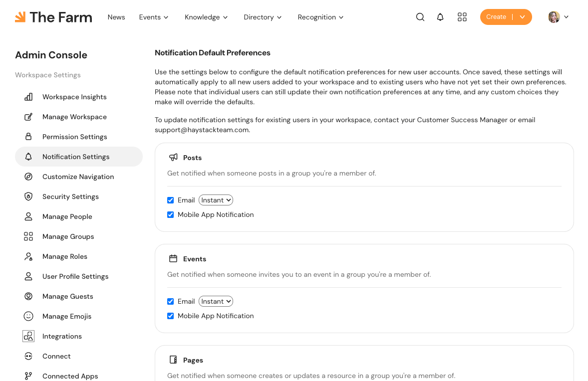Expand the Create button dropdown arrow
Screen dimensions: 588x381
click(x=522, y=17)
